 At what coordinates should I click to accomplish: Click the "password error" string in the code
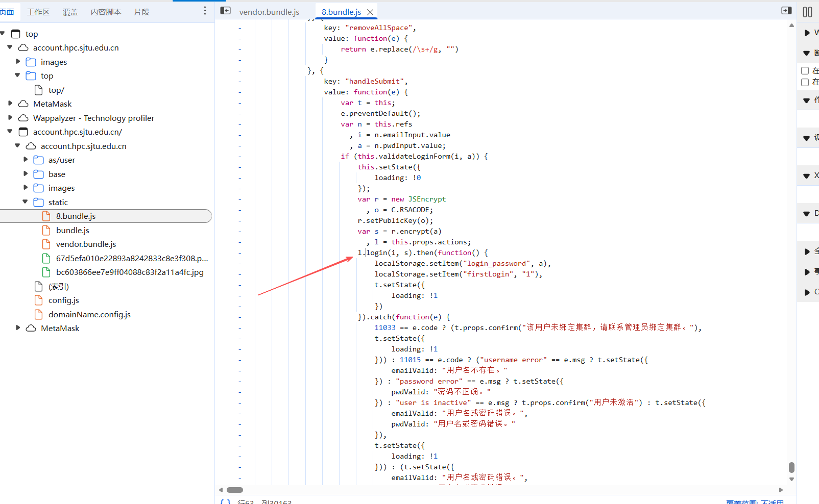[429, 381]
